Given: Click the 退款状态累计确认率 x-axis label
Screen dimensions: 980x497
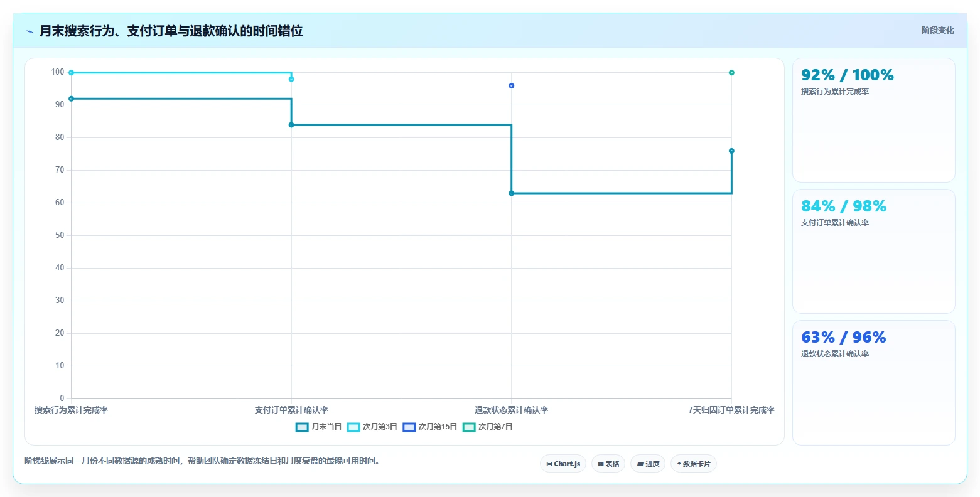Looking at the screenshot, I should point(512,410).
